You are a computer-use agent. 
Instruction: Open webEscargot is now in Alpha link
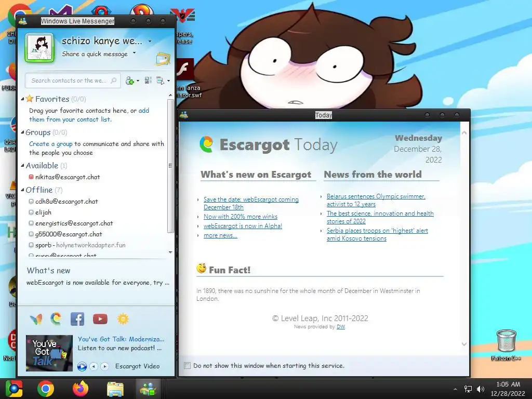click(x=243, y=226)
